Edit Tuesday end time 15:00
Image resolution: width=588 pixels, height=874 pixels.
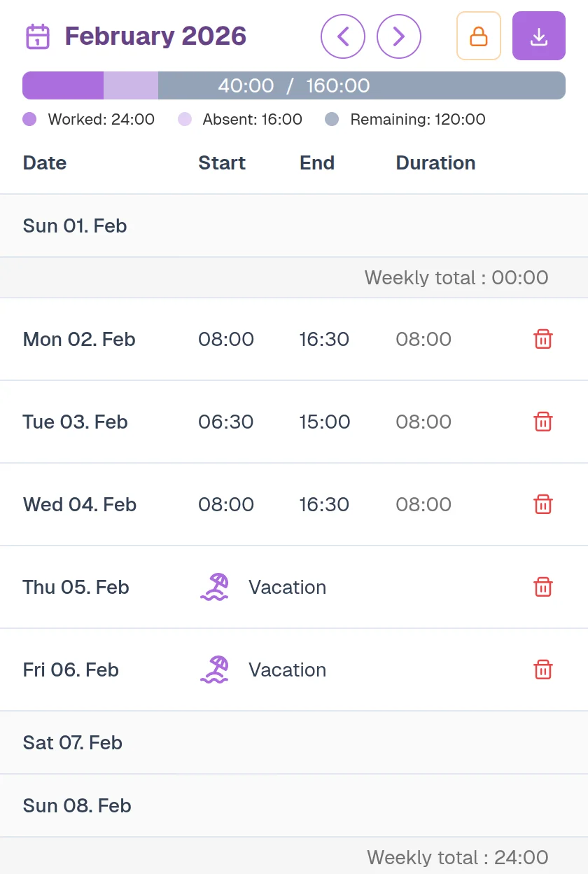click(324, 422)
